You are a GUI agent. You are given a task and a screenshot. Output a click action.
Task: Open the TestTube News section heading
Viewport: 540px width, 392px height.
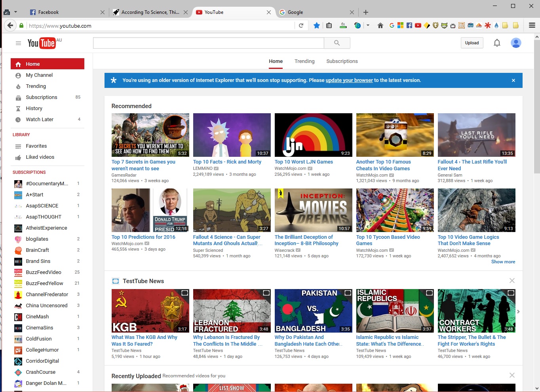pyautogui.click(x=143, y=281)
